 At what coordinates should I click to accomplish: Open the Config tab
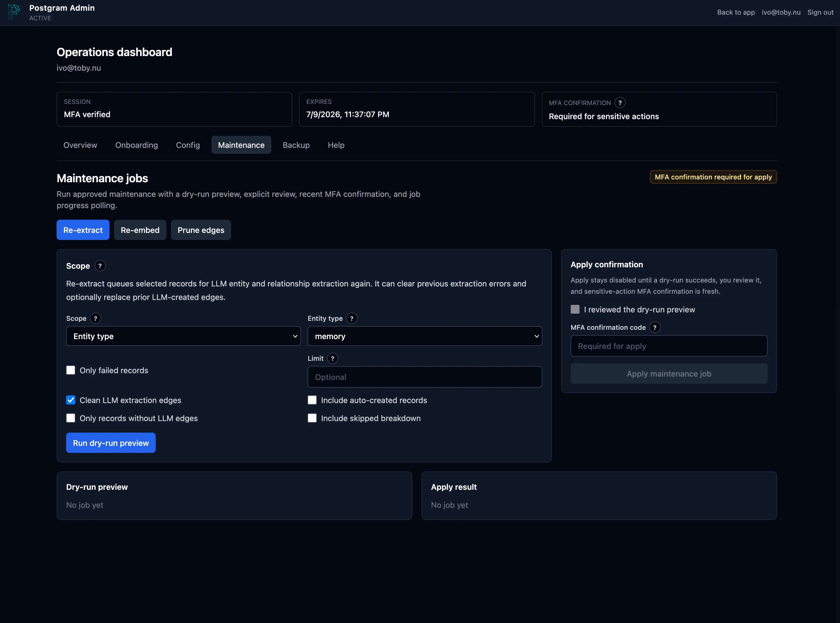[x=188, y=145]
